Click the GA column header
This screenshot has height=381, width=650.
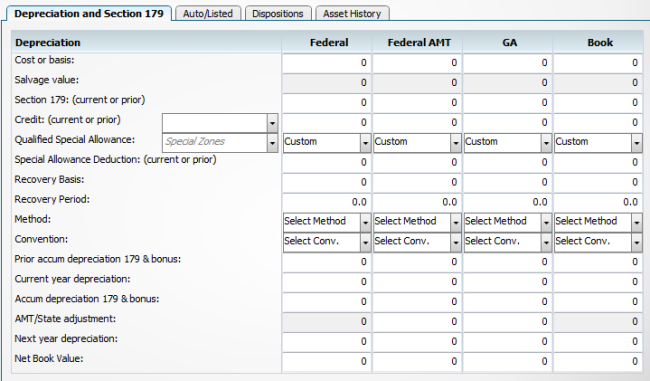[509, 42]
